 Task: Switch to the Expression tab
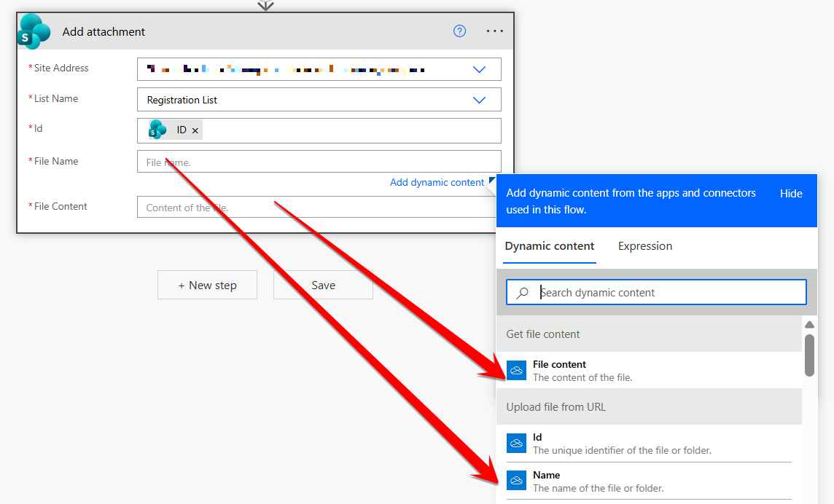(x=644, y=246)
